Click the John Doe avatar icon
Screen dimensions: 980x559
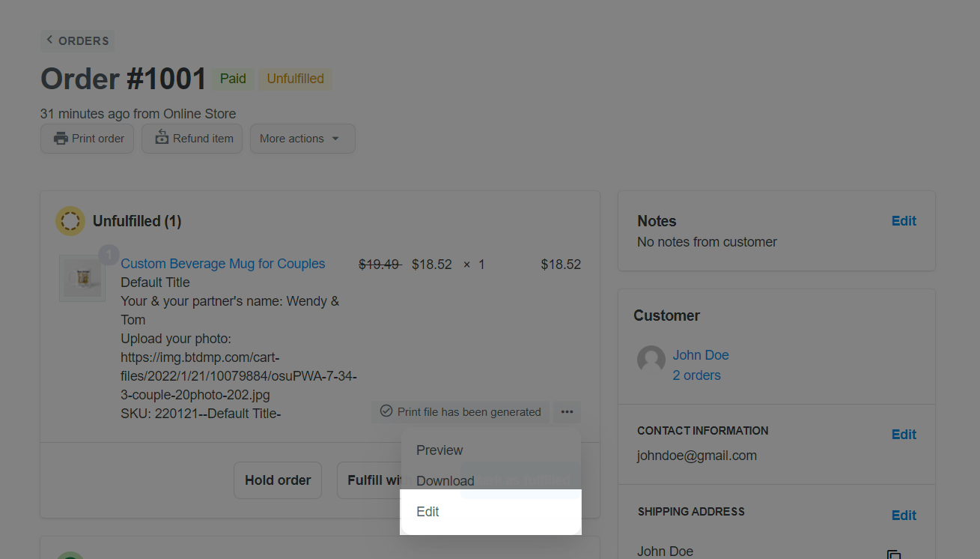(x=651, y=360)
